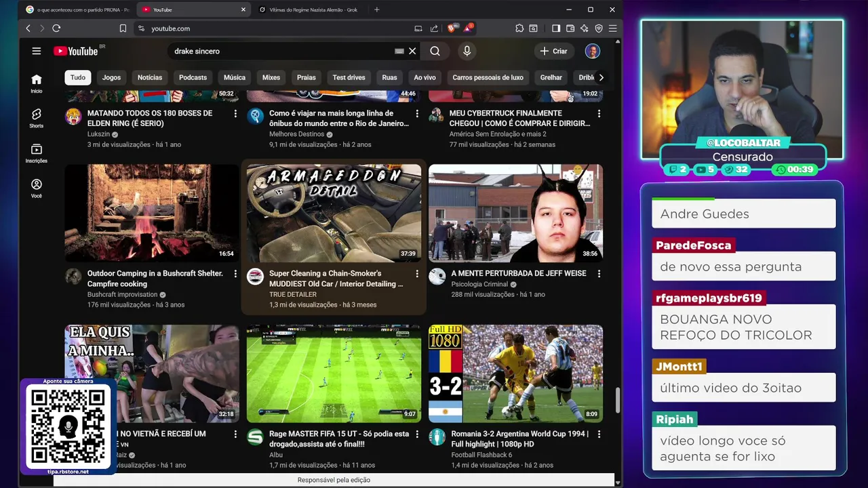Open the FIFA 15 pitch thumbnail

pyautogui.click(x=334, y=373)
